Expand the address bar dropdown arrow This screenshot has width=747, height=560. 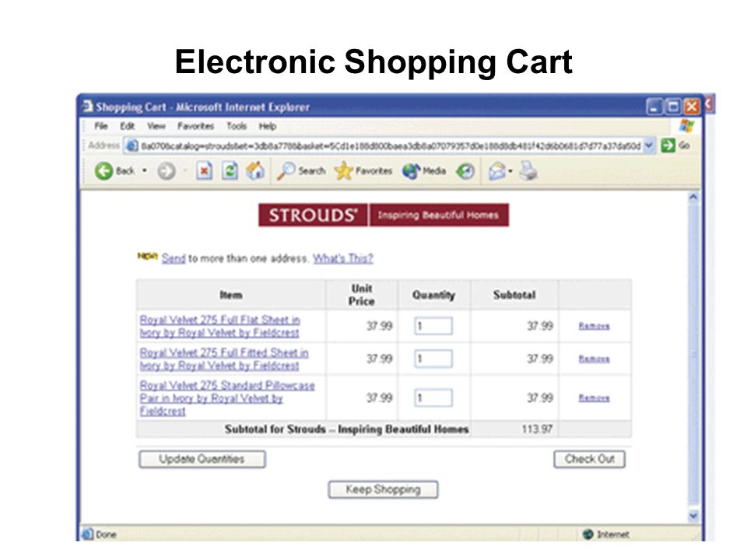(649, 145)
